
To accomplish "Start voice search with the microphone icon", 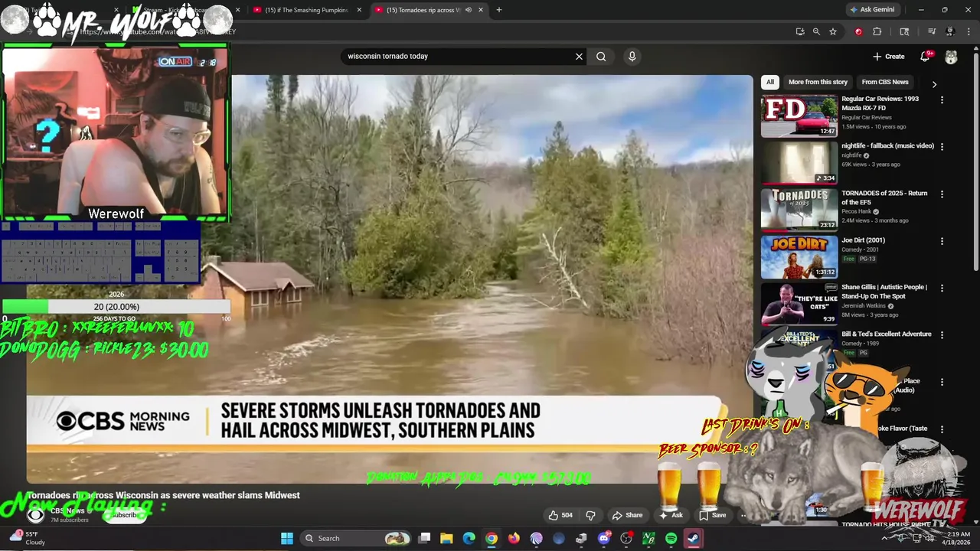I will (632, 56).
